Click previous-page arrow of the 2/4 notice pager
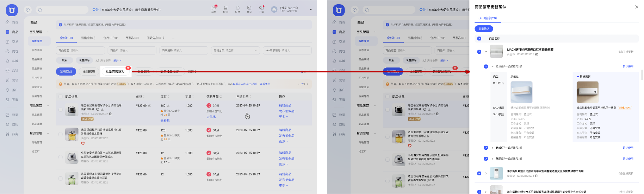Image resolution: width=644 pixels, height=194 pixels. [299, 84]
